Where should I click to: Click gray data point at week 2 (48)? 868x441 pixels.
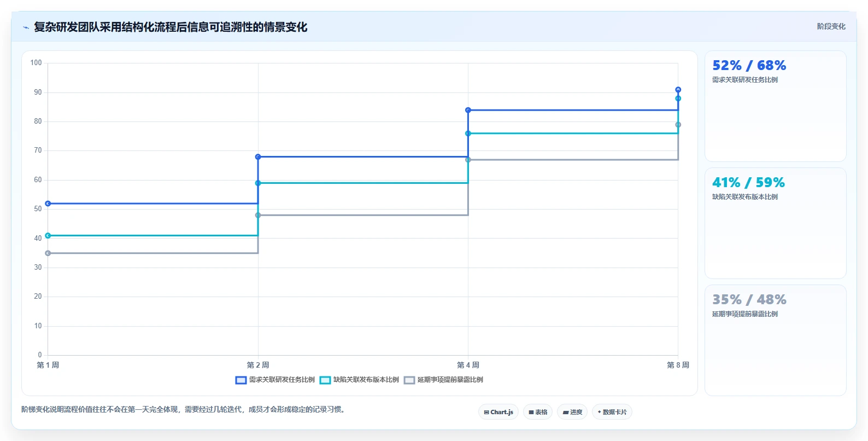tap(258, 215)
